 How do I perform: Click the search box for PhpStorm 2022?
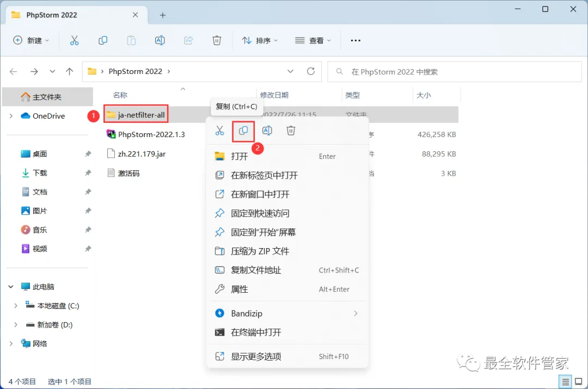point(455,72)
